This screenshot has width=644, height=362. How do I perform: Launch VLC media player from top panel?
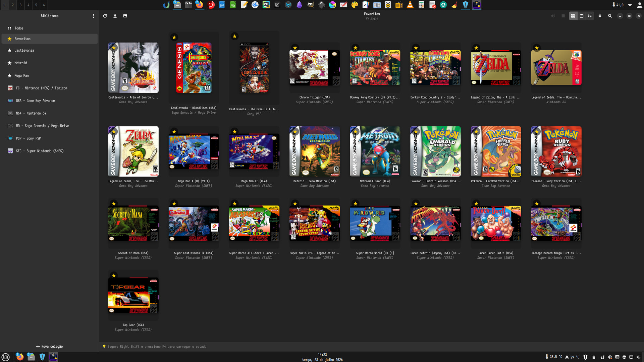pos(410,5)
